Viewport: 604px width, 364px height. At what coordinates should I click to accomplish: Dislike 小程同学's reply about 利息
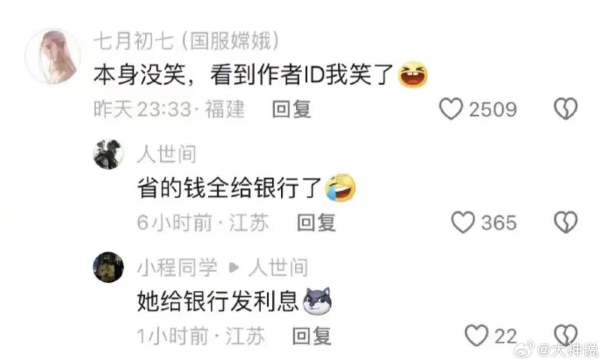point(565,334)
